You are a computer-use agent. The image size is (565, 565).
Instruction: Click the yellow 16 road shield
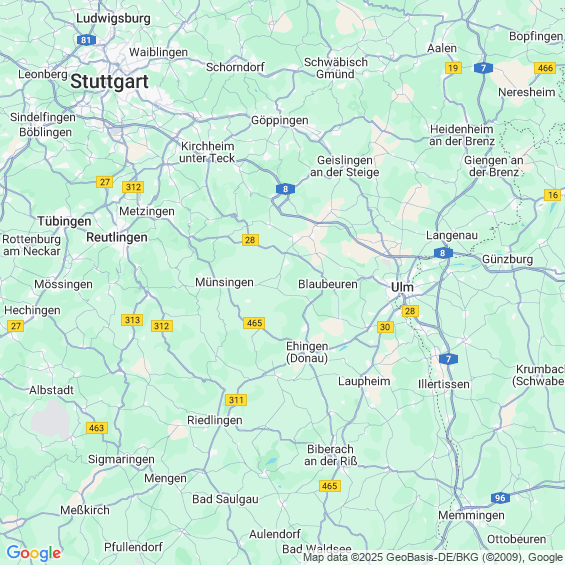click(x=553, y=195)
